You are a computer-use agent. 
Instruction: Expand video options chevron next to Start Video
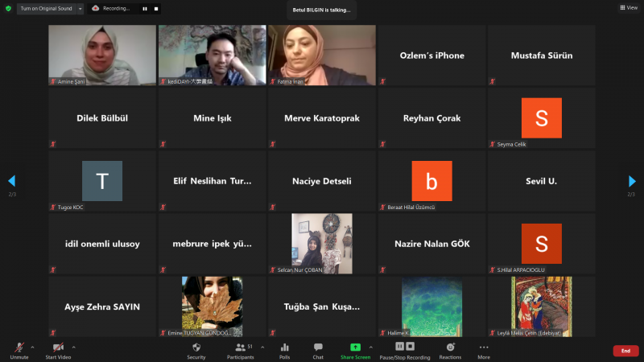point(74,348)
